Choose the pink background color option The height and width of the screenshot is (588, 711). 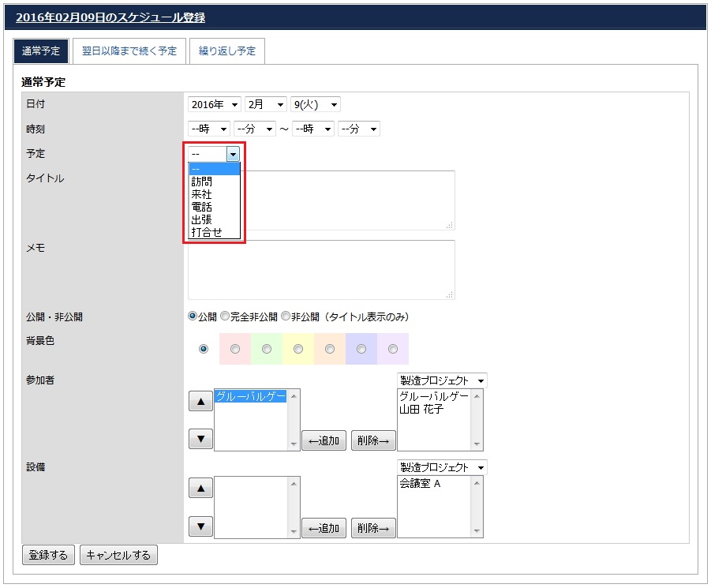click(235, 349)
